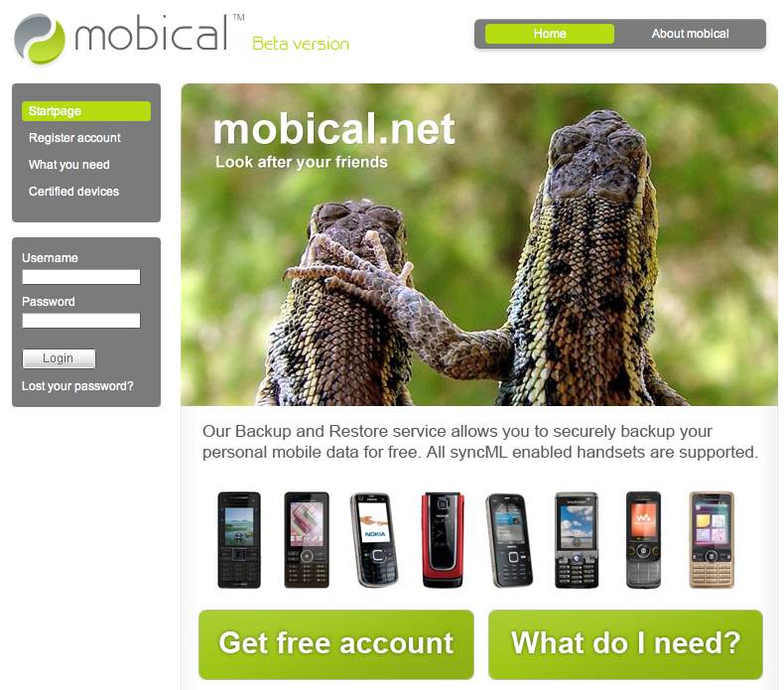Open the Home tab
The image size is (784, 690).
[550, 34]
